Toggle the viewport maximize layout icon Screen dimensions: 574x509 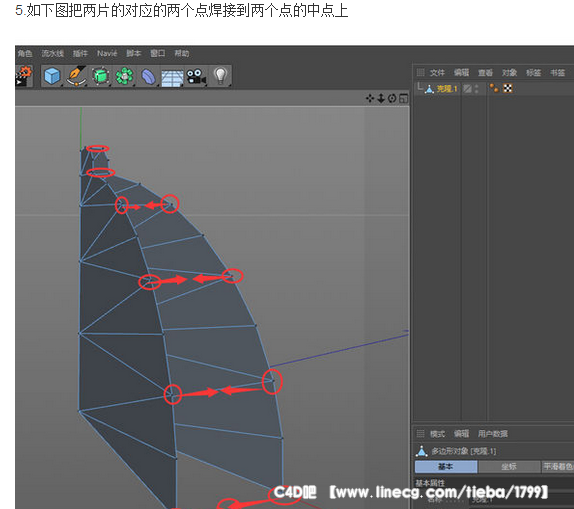403,99
